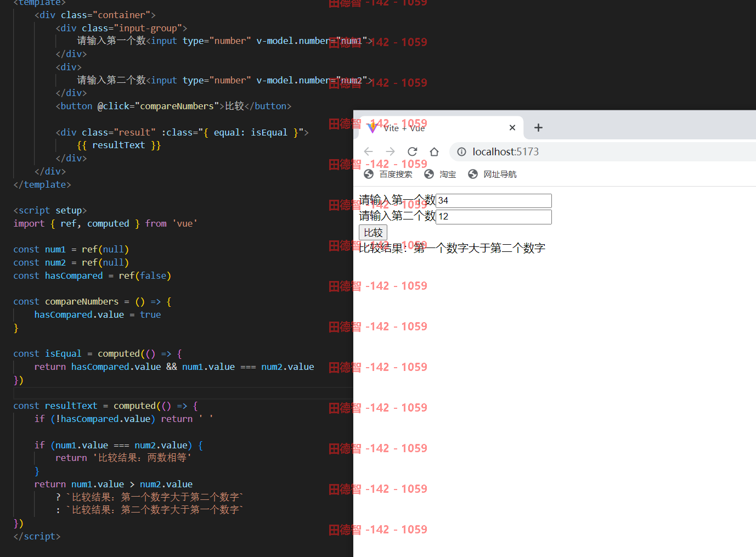The image size is (756, 557).
Task: Click the '<script setup>' opening tag
Action: [50, 210]
